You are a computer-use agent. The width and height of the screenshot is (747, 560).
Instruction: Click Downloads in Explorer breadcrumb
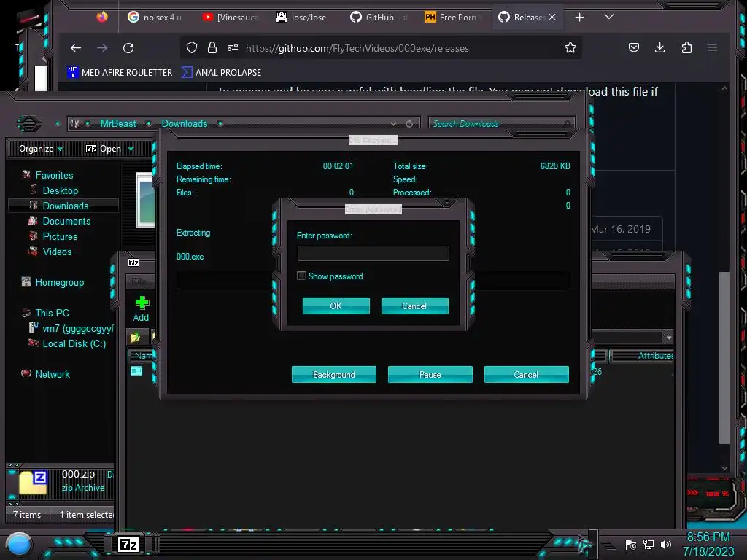(x=185, y=123)
